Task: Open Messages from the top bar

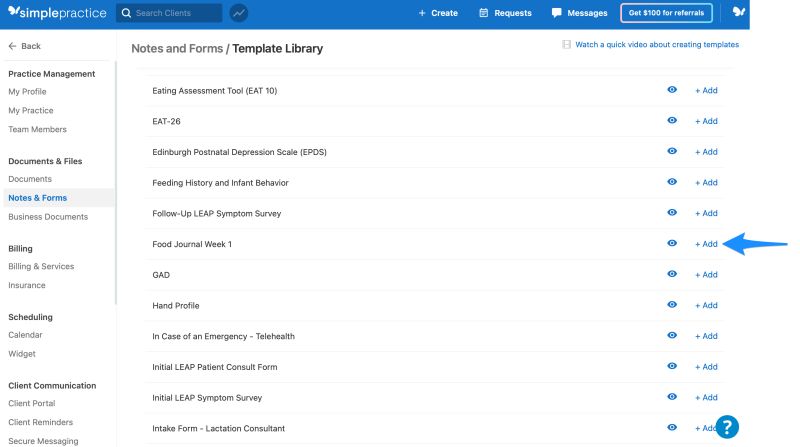Action: (579, 13)
